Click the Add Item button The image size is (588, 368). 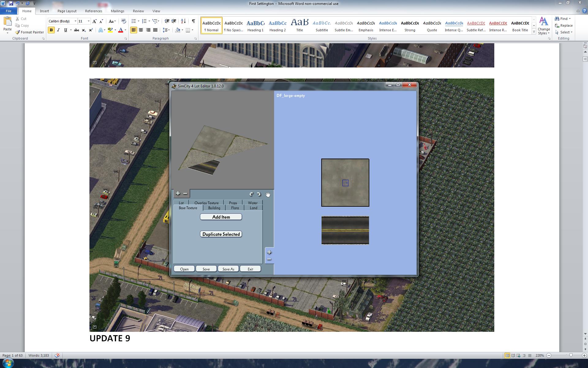click(221, 217)
